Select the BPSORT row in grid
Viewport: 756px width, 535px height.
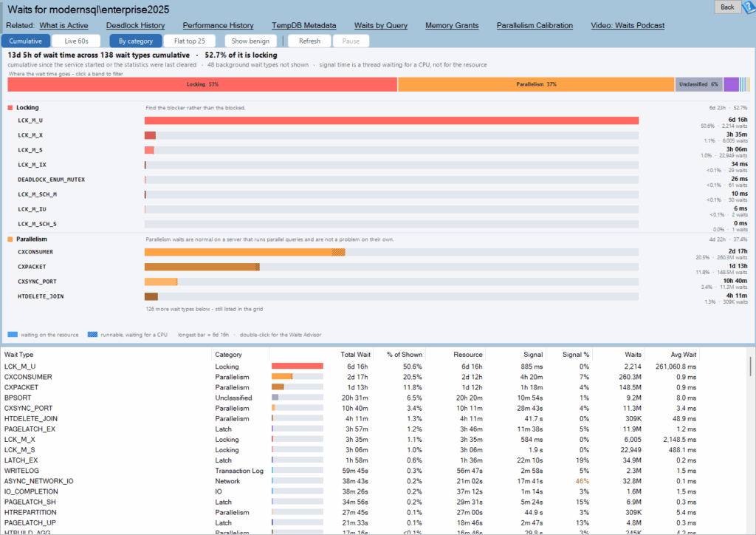coord(351,398)
